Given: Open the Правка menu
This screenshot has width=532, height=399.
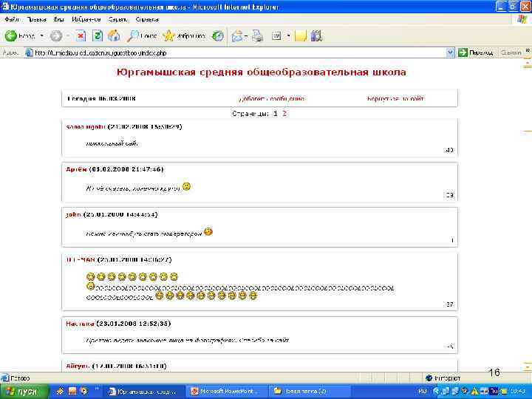Looking at the screenshot, I should click(36, 19).
